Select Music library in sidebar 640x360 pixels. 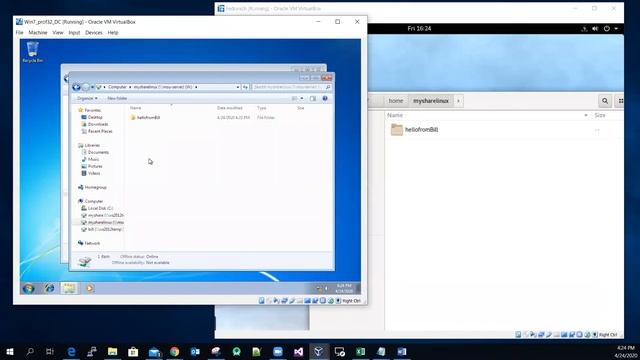[x=90, y=159]
